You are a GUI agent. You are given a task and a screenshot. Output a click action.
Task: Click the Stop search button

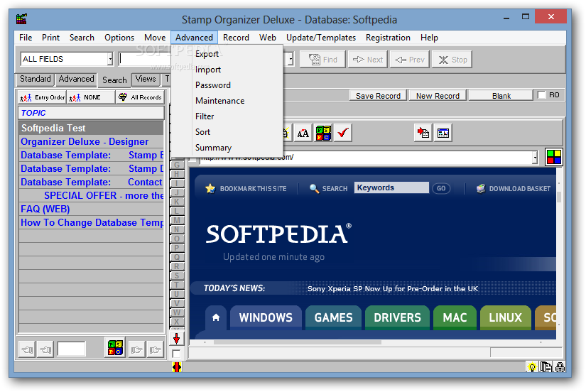tap(452, 60)
